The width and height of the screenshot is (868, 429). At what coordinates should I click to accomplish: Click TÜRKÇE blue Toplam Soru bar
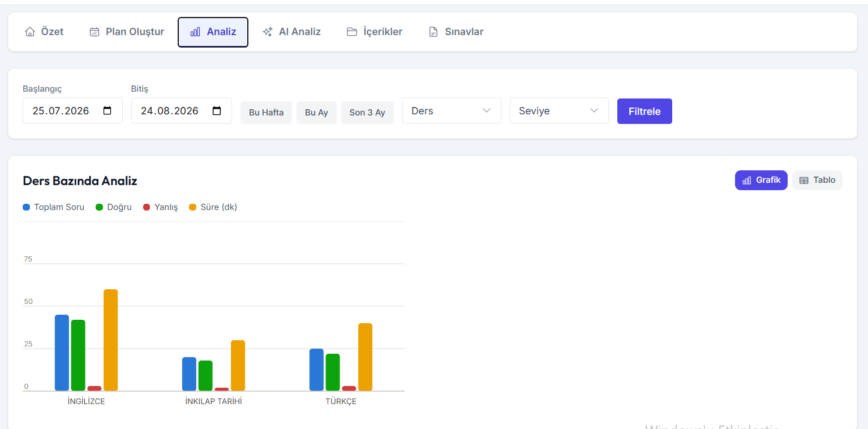[x=316, y=370]
